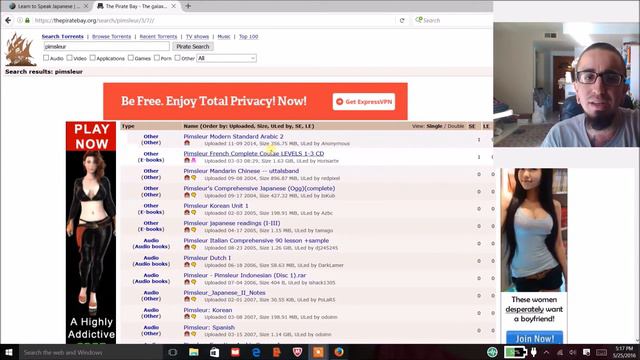Open Pimsleur_Japanese_II_Notes link
Screen dimensions: 640x360
224,293
